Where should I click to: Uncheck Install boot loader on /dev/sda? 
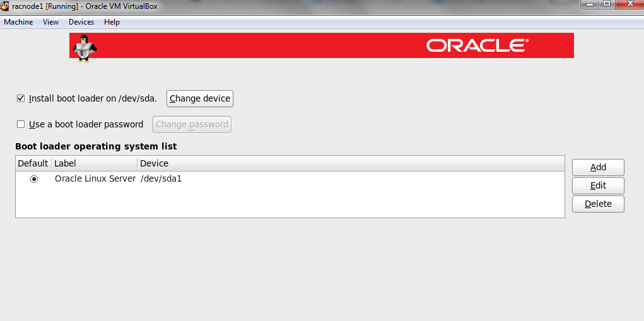(x=21, y=98)
